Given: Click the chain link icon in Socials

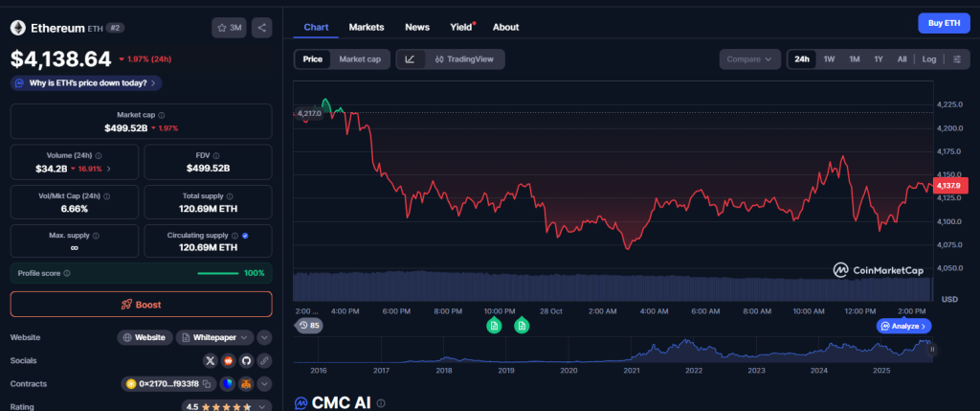Looking at the screenshot, I should [264, 360].
